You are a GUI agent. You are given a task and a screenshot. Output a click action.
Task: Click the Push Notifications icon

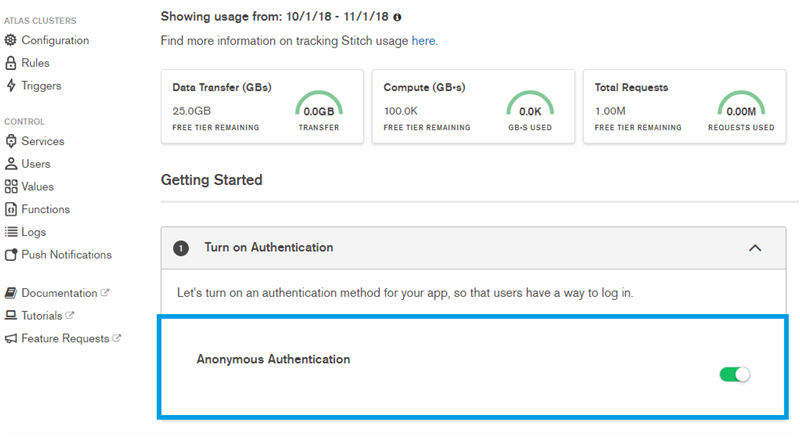(x=11, y=255)
